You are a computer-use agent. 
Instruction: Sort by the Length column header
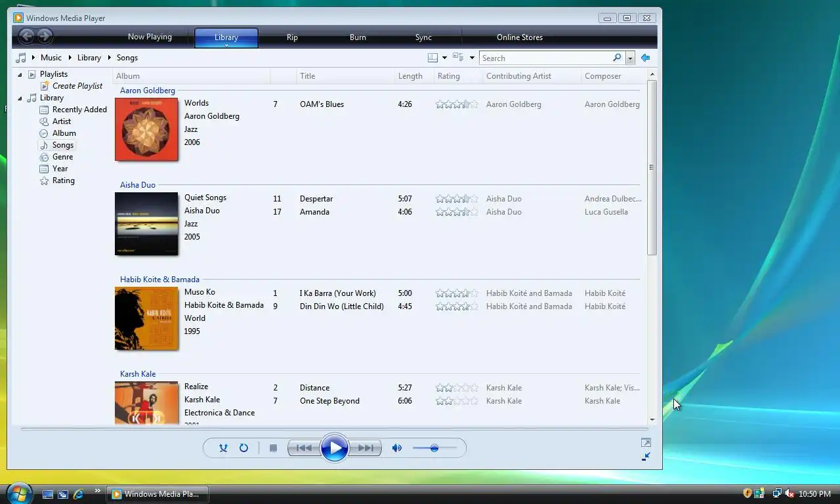pos(414,76)
